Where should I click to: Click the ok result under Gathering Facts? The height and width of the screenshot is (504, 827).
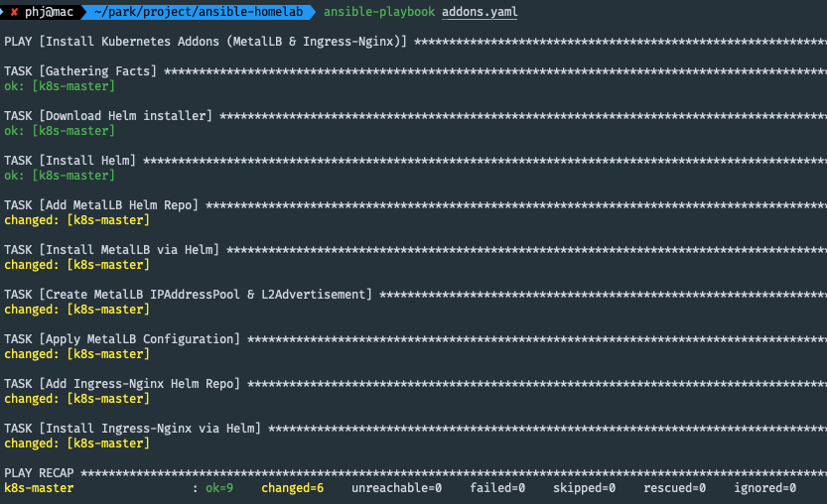(60, 86)
